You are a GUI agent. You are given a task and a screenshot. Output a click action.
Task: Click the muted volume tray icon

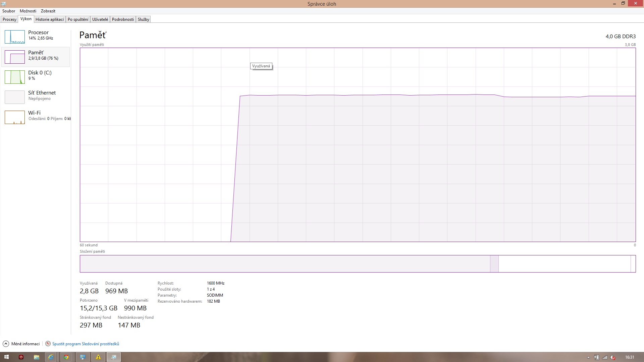coord(613,357)
